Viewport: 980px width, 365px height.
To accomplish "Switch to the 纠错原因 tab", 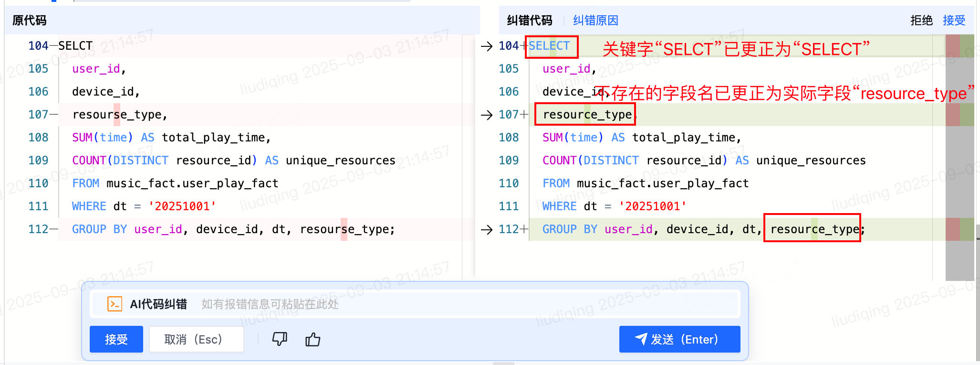I will pos(595,21).
